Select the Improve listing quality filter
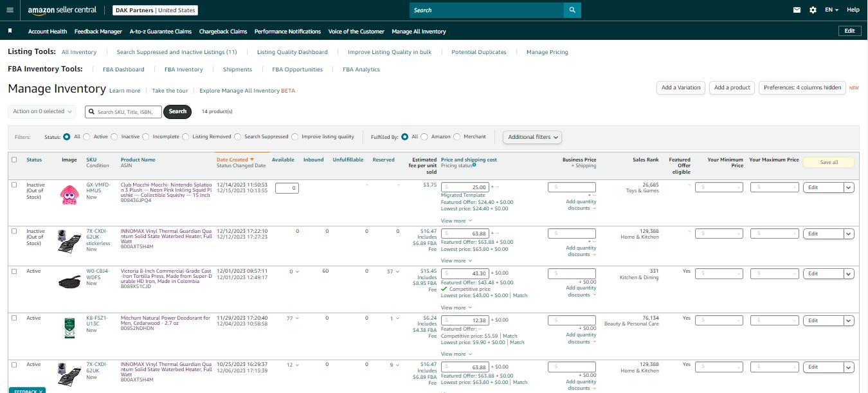 pos(295,136)
